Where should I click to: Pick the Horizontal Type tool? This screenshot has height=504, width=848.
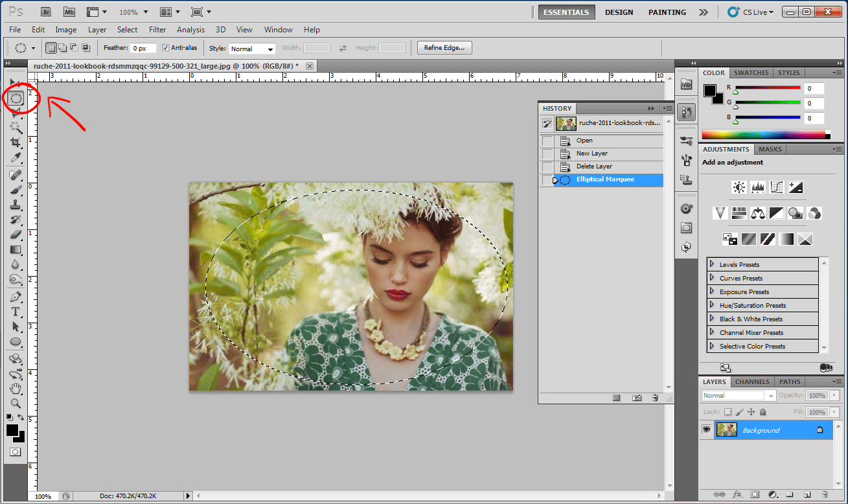coord(15,311)
